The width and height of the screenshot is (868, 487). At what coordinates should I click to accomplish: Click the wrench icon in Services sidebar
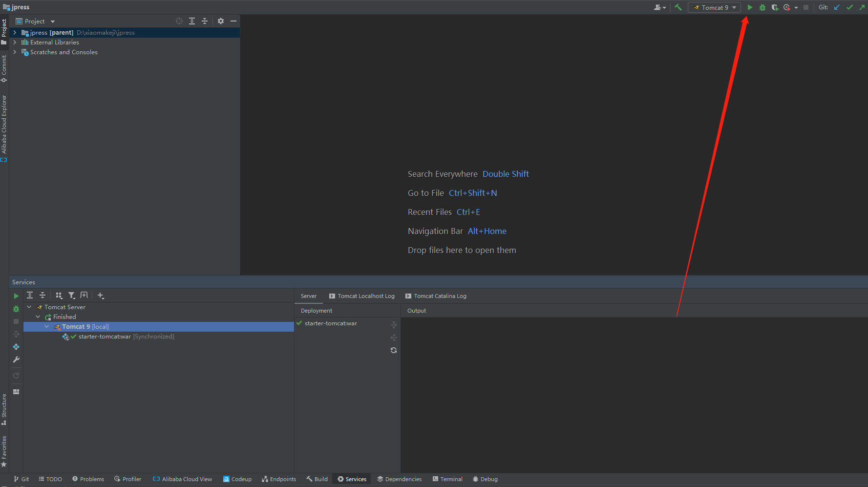point(16,360)
